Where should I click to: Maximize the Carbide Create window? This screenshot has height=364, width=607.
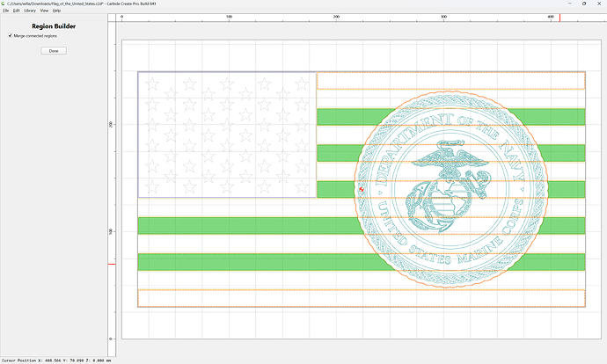[x=584, y=4]
